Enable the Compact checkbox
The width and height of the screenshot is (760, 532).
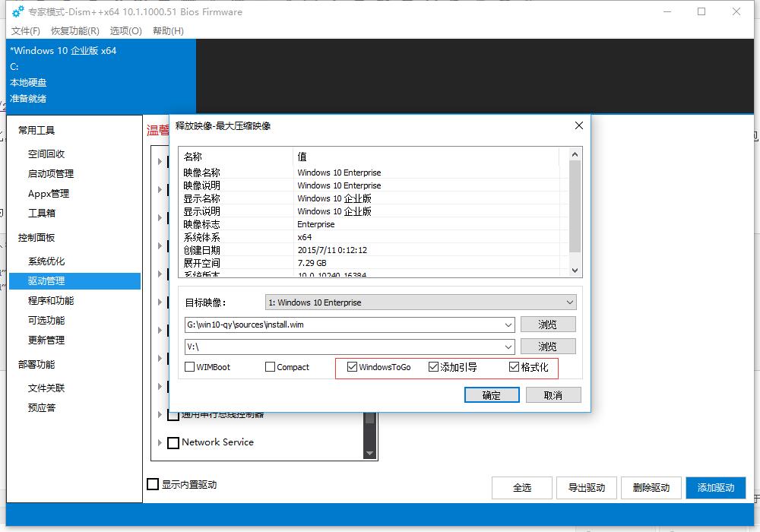point(270,367)
